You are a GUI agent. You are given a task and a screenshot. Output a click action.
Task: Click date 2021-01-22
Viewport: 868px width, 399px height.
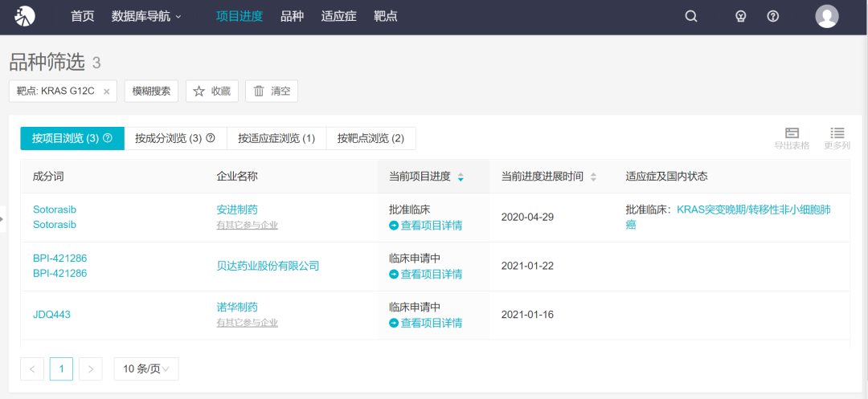coord(527,266)
